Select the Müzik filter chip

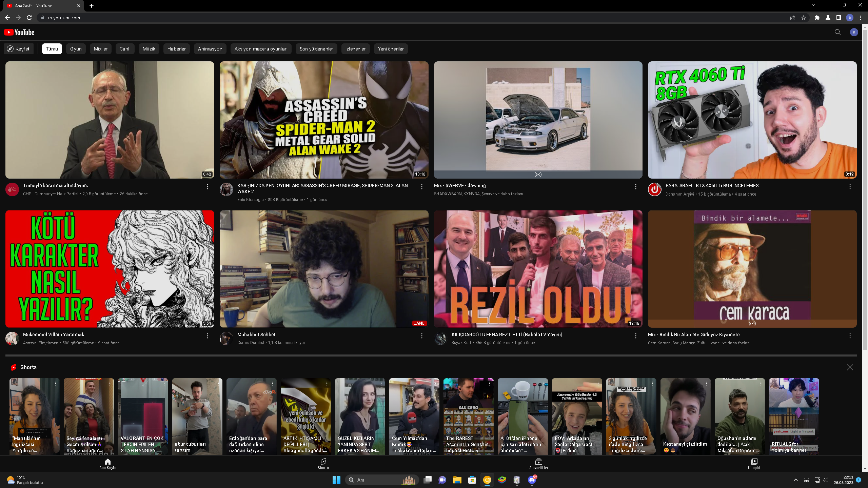(149, 49)
